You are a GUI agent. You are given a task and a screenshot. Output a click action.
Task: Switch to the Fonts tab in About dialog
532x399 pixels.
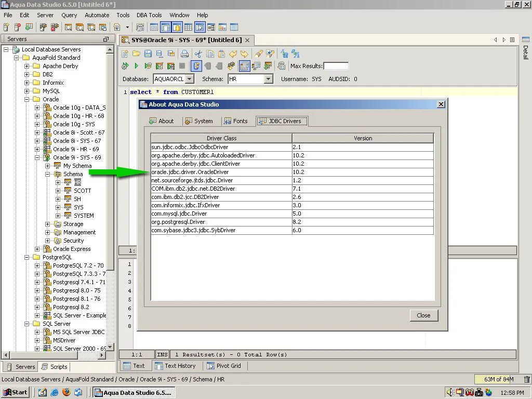236,121
